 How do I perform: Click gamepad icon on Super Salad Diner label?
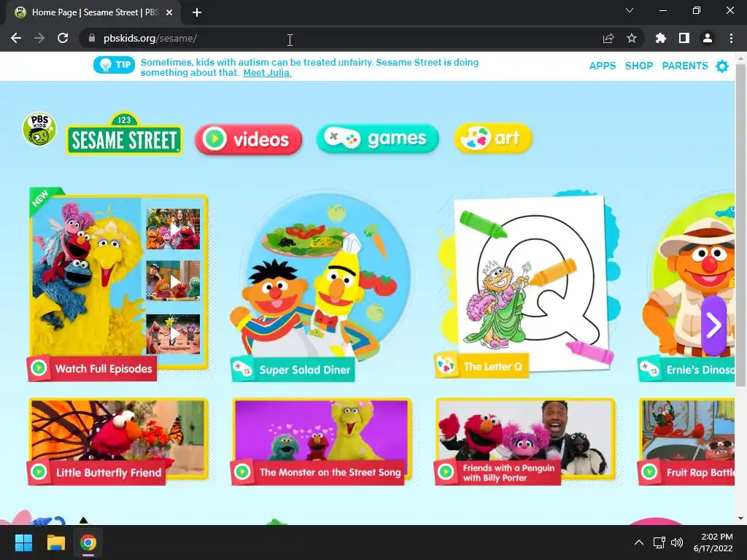coord(242,369)
